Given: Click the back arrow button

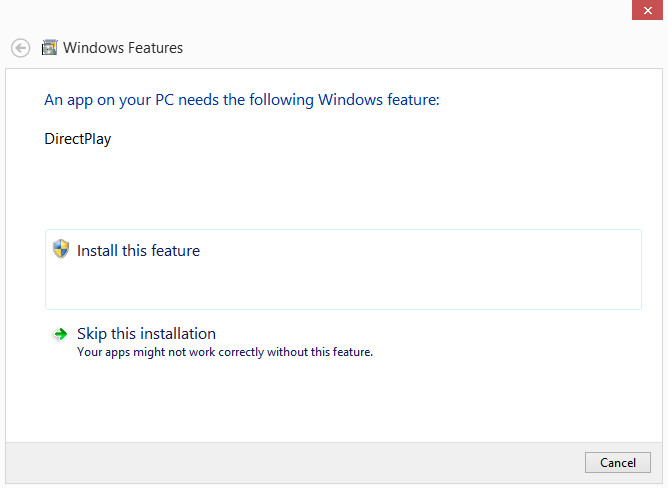Looking at the screenshot, I should pos(20,48).
